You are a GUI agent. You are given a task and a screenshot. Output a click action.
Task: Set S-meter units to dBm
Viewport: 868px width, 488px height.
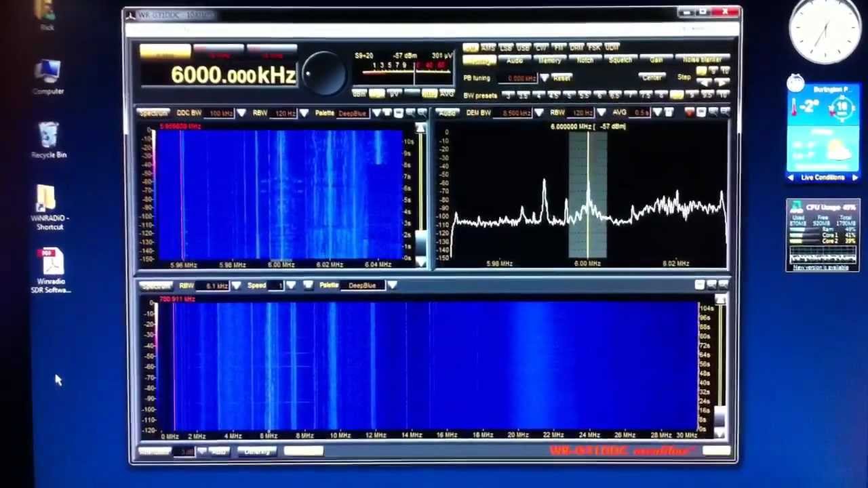coord(359,94)
